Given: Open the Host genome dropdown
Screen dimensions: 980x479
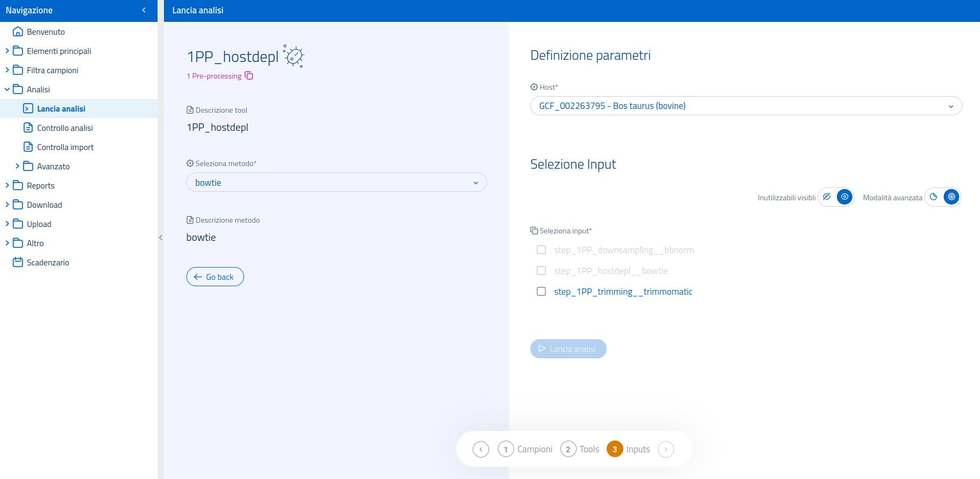Looking at the screenshot, I should [746, 106].
